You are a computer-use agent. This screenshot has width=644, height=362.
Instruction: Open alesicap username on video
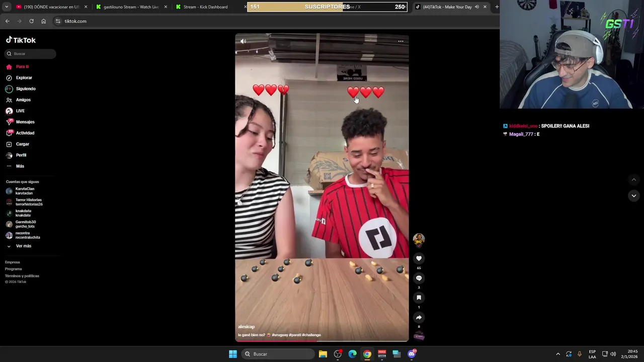tap(247, 327)
